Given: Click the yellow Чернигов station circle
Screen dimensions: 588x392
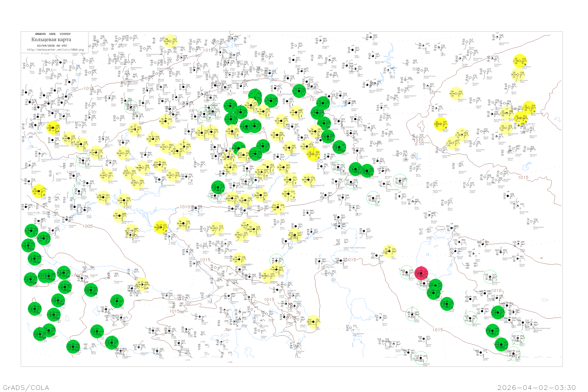Looking at the screenshot, I should 135,129.
